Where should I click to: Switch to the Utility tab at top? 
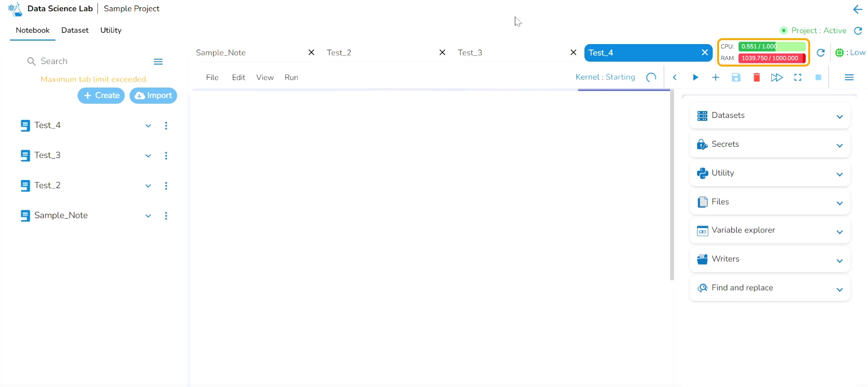(x=111, y=30)
